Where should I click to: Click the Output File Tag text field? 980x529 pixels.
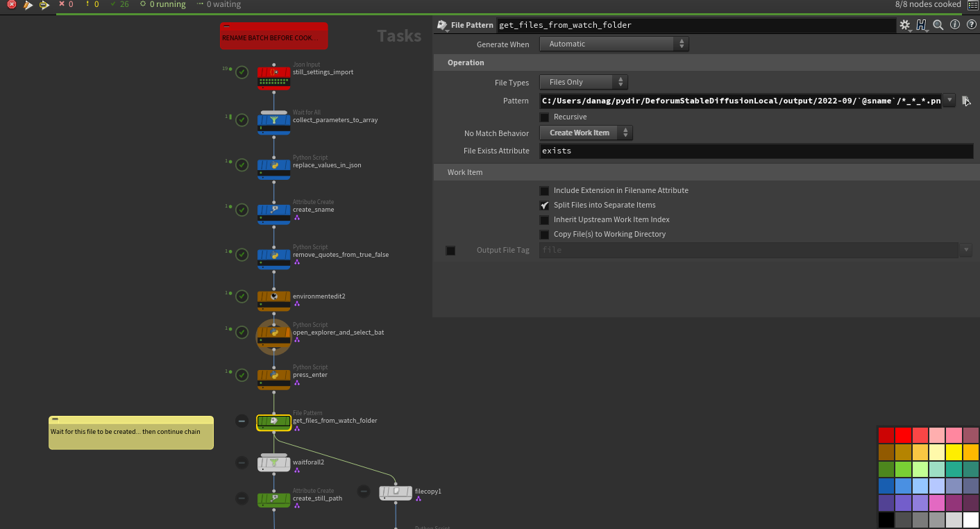coord(750,250)
